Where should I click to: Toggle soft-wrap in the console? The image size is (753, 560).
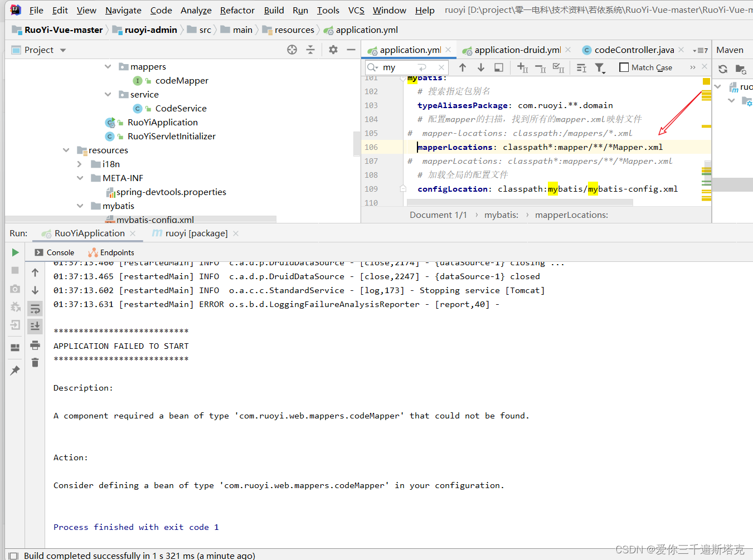coord(35,308)
